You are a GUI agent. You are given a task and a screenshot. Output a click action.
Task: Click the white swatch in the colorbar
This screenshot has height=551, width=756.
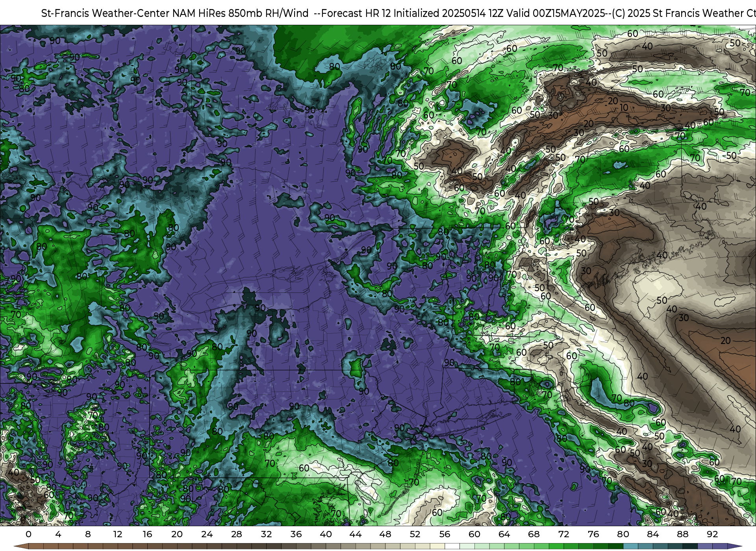[452, 547]
